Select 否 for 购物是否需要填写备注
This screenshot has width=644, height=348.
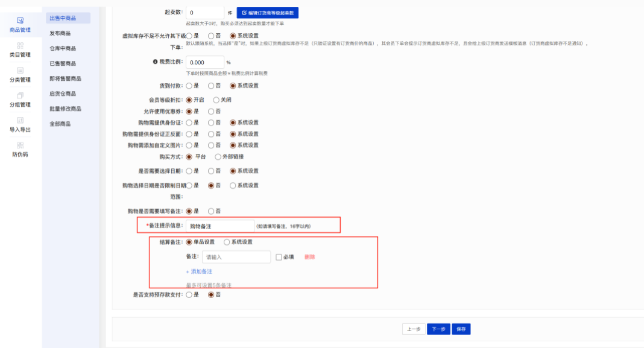(211, 211)
